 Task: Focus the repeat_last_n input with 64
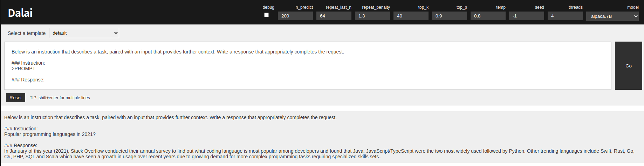[334, 16]
